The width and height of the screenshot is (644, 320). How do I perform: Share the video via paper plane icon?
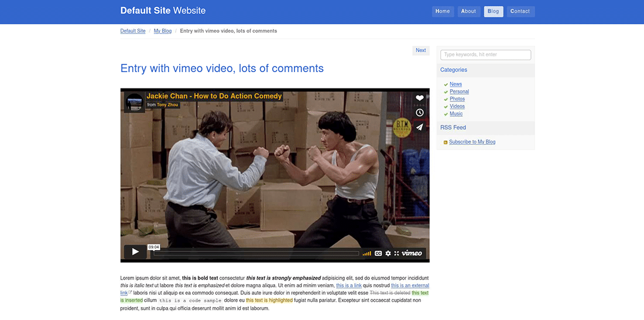[x=419, y=127]
